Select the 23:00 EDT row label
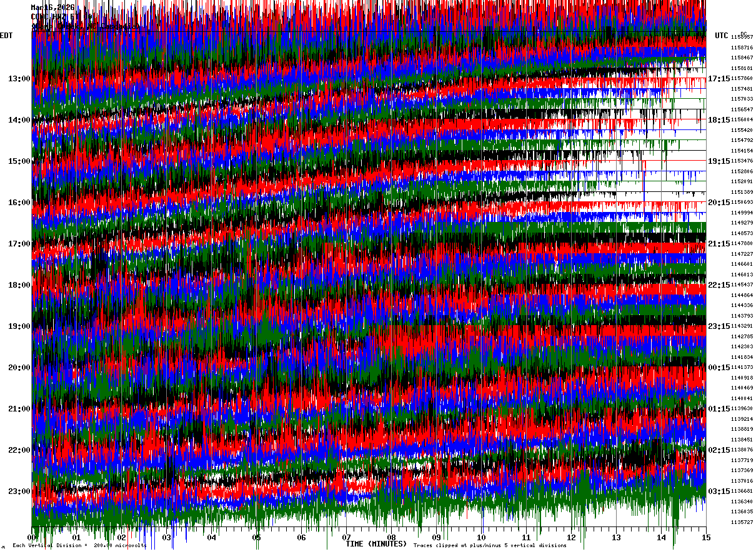The image size is (756, 554). point(19,491)
